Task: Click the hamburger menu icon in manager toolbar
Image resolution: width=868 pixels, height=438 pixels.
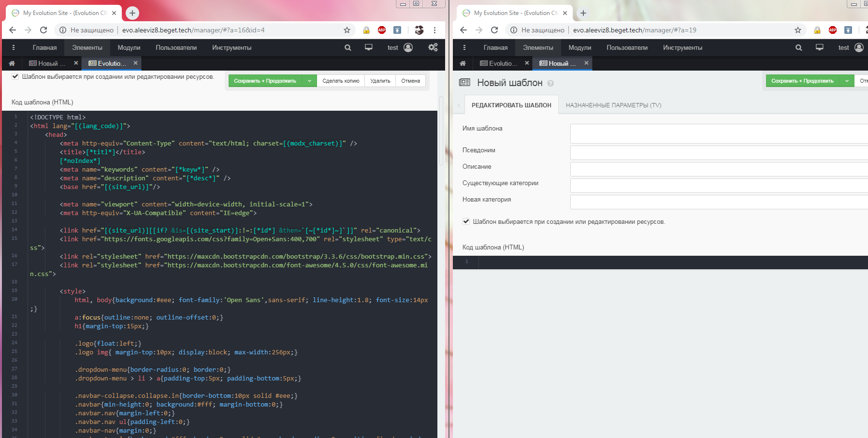Action: point(14,47)
